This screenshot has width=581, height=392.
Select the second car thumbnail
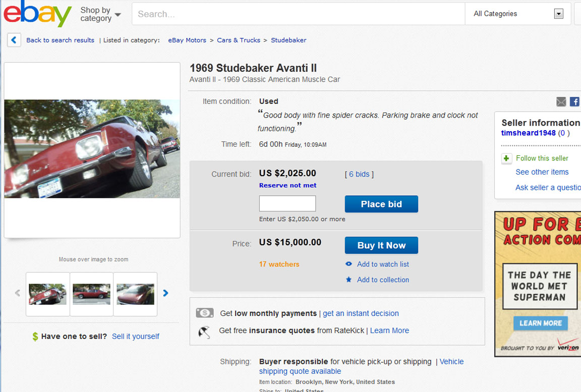pyautogui.click(x=91, y=294)
